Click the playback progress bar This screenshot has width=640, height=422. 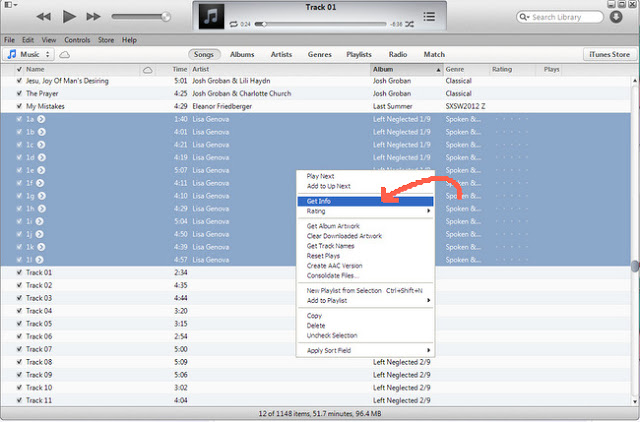click(320, 24)
